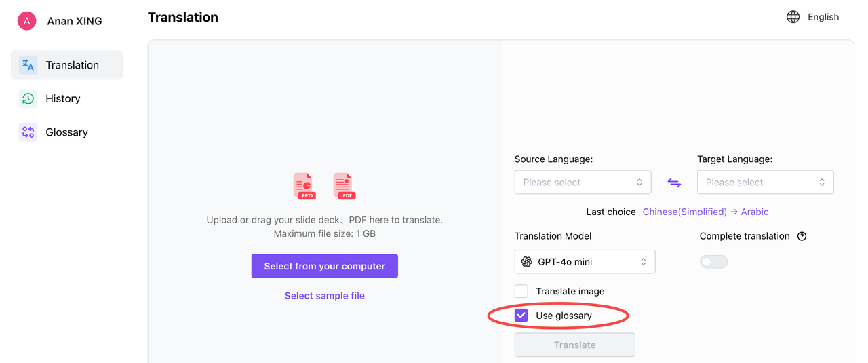Viewport: 868px width, 363px height.
Task: Click the Anan XING avatar
Action: [26, 21]
